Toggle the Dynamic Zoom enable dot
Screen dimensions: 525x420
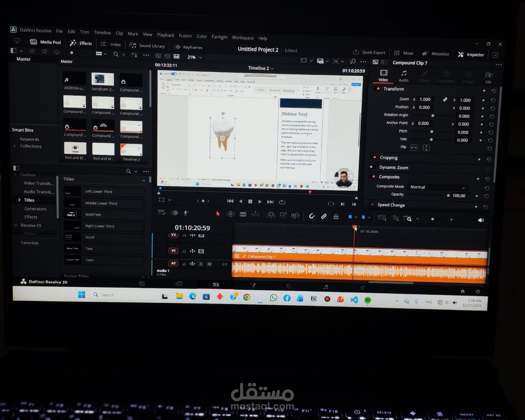[372, 167]
